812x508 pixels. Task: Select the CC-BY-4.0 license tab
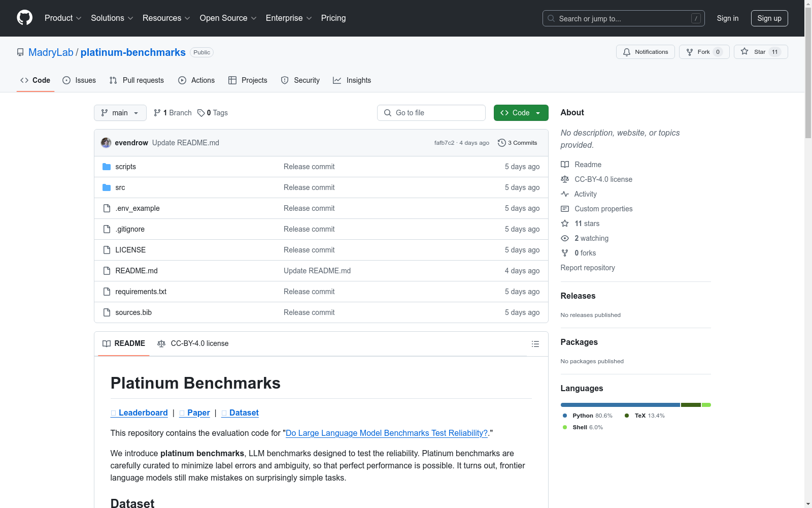coord(193,343)
